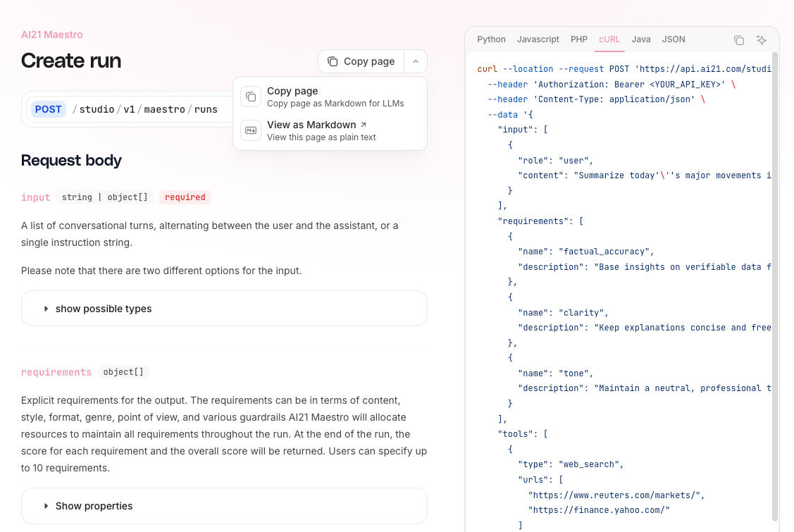Click the 'object[]' type label for requirements

pyautogui.click(x=123, y=372)
